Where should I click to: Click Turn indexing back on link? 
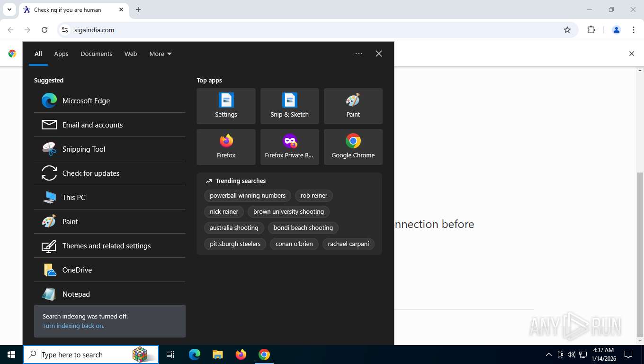(x=73, y=326)
